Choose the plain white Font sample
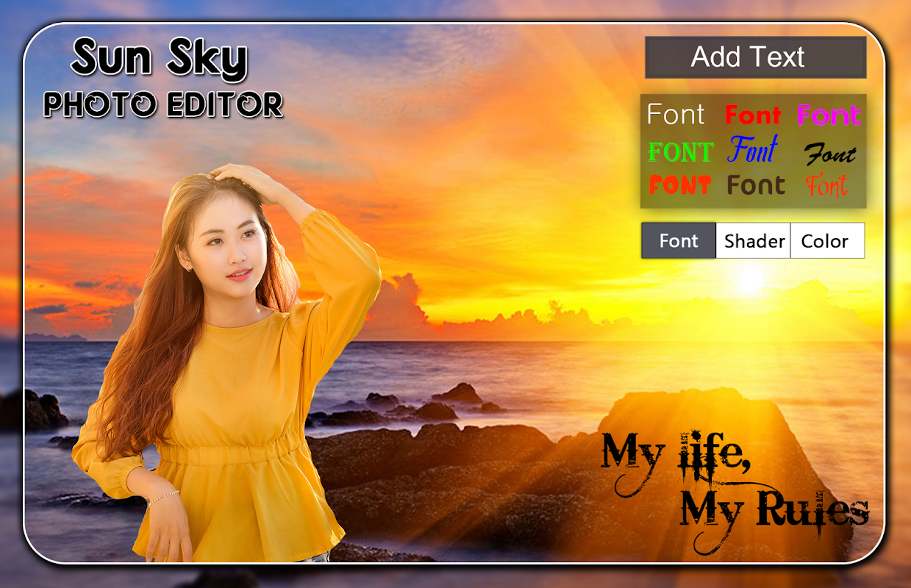 [676, 115]
